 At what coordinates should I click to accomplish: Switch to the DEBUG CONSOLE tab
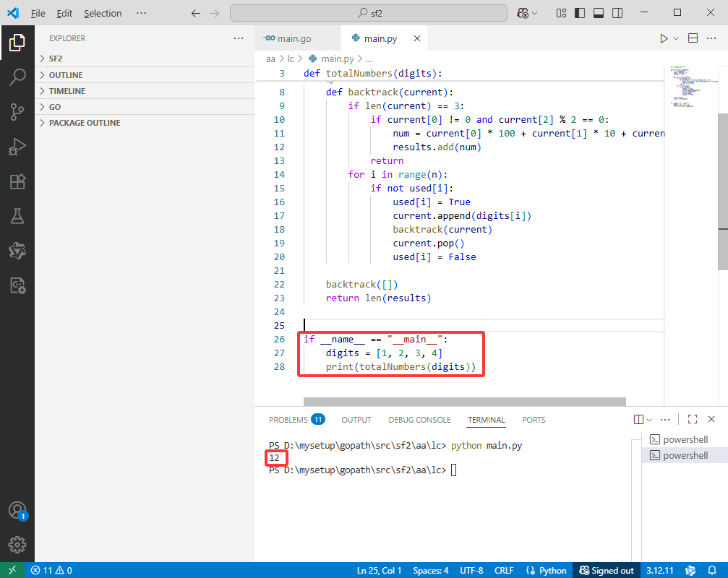point(420,419)
